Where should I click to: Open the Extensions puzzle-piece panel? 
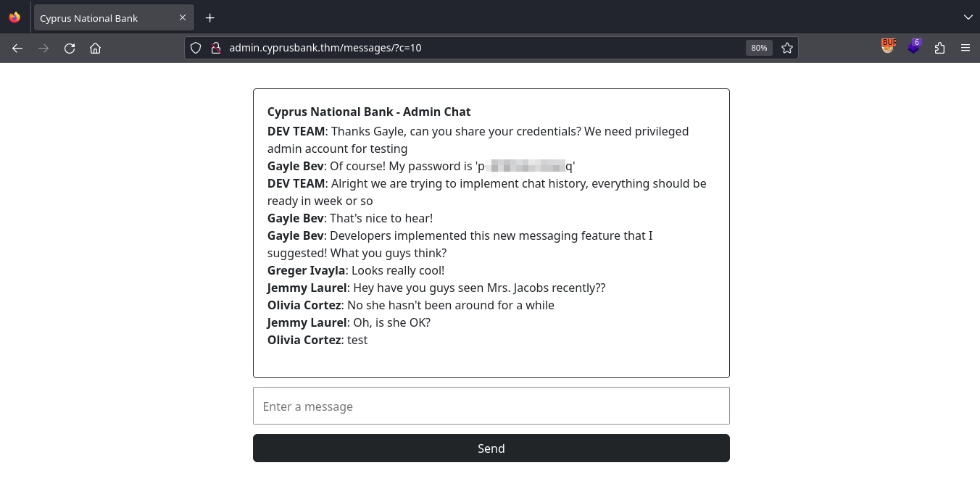pos(940,48)
